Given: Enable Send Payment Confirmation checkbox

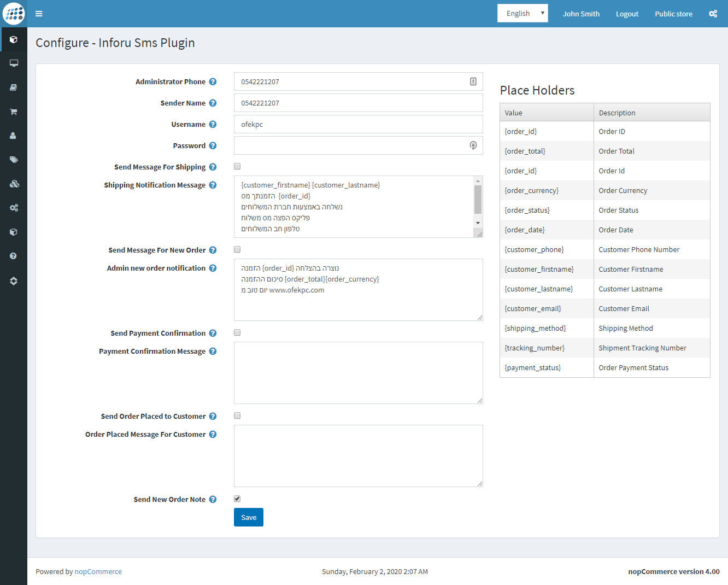Looking at the screenshot, I should [x=237, y=332].
